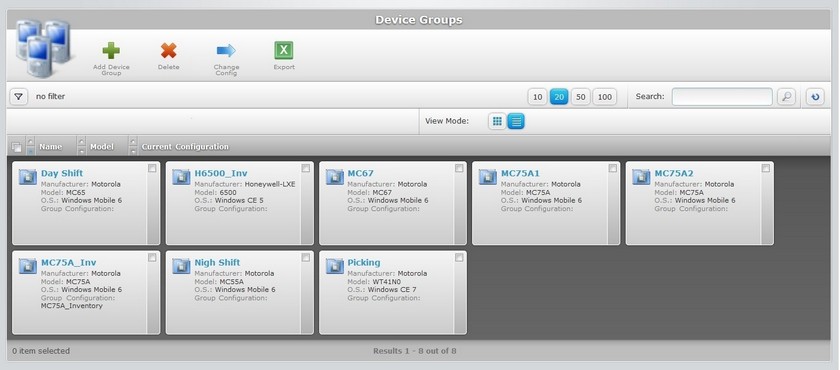Screen dimensions: 840x370
Task: Show 10 results per page
Action: (x=537, y=97)
